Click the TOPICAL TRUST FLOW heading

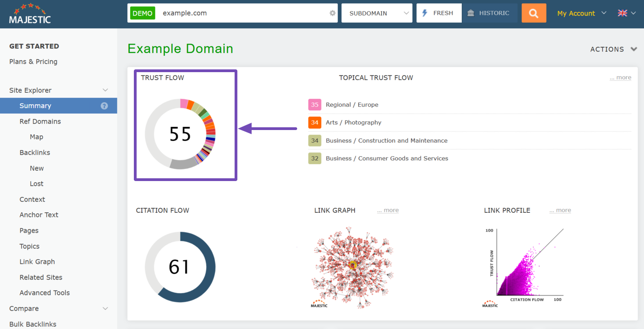pyautogui.click(x=376, y=78)
